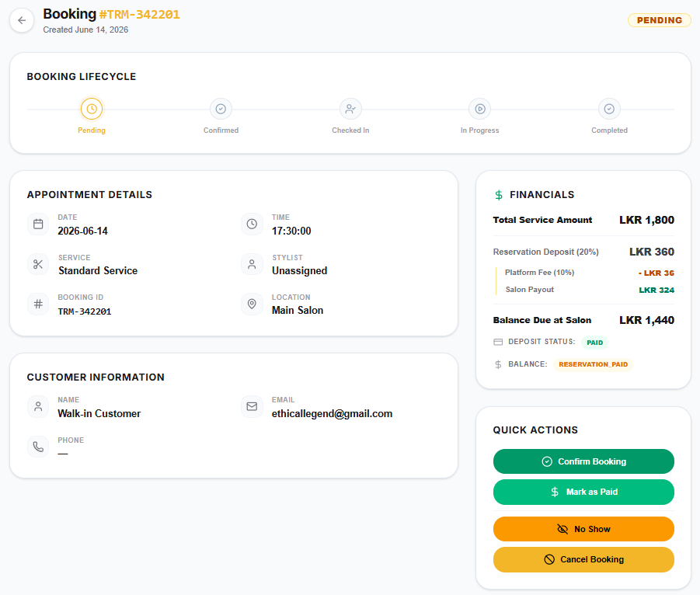Click the RESERVATION_PAID balance badge
700x595 pixels.
pyautogui.click(x=593, y=364)
